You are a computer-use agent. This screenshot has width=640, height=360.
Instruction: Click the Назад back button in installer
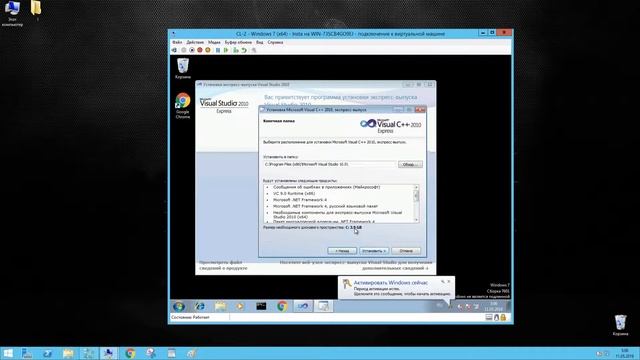[x=342, y=251]
